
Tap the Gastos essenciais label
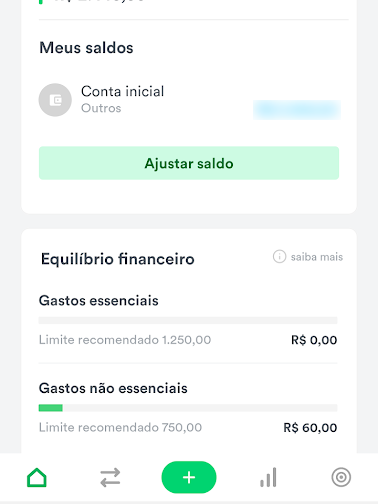pos(99,301)
